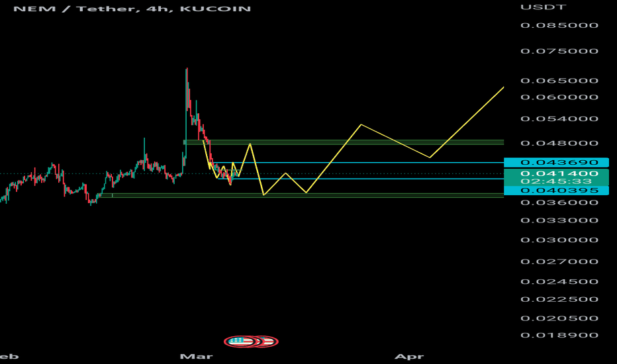Image resolution: width=617 pixels, height=364 pixels.
Task: Click the 0.030000 price axis value
Action: coord(559,240)
